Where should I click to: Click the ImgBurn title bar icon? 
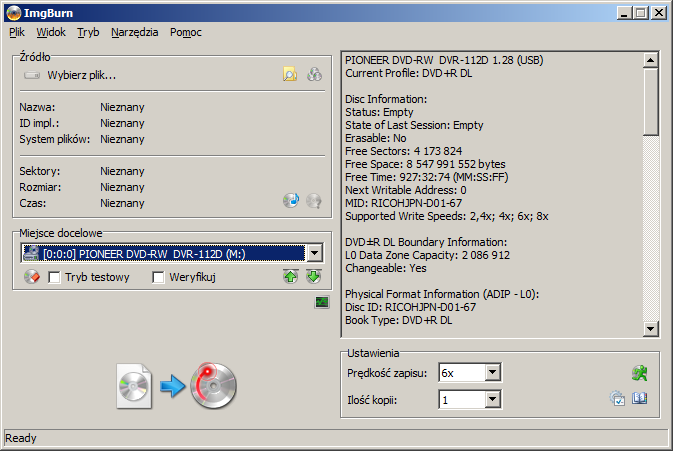(x=14, y=13)
